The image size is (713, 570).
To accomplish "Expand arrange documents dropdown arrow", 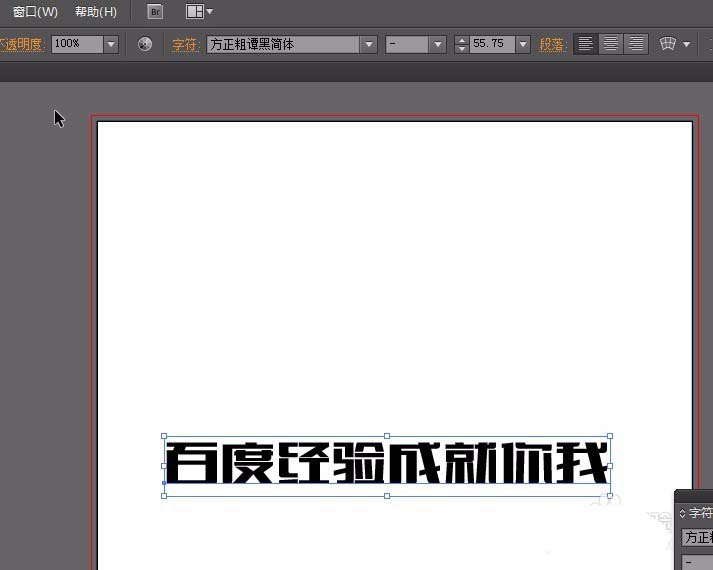I will [210, 12].
